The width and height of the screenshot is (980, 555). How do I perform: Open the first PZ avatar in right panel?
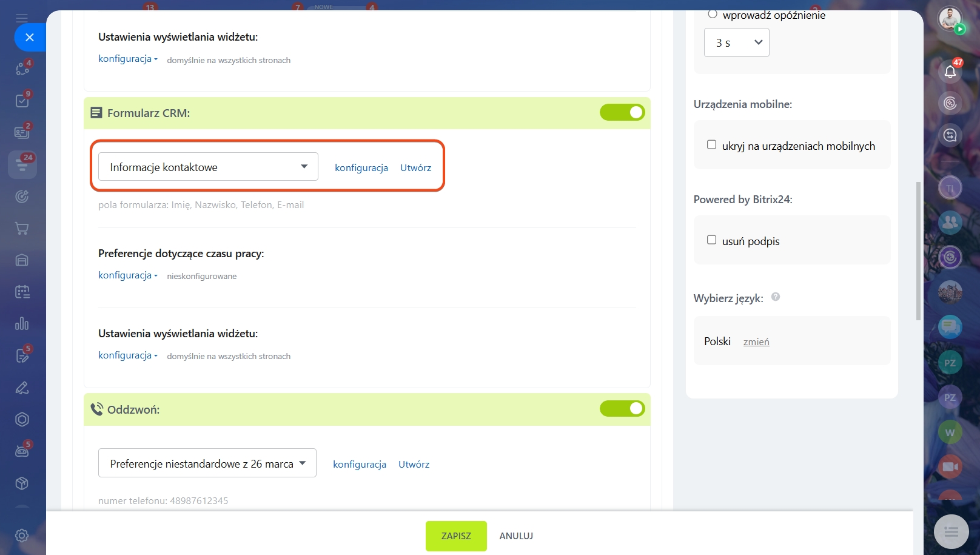click(950, 363)
